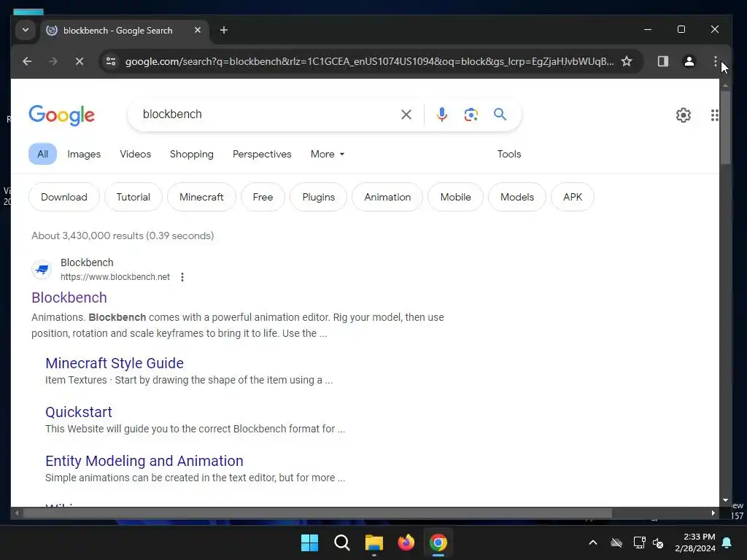
Task: Open the Chrome profile menu
Action: tap(689, 61)
